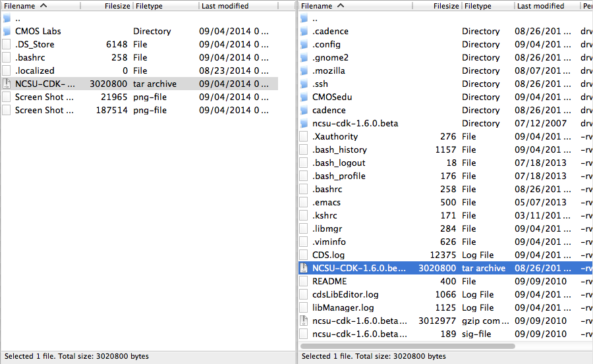Click the ncsu-cdk sig-file icon
The width and height of the screenshot is (593, 364).
(304, 334)
